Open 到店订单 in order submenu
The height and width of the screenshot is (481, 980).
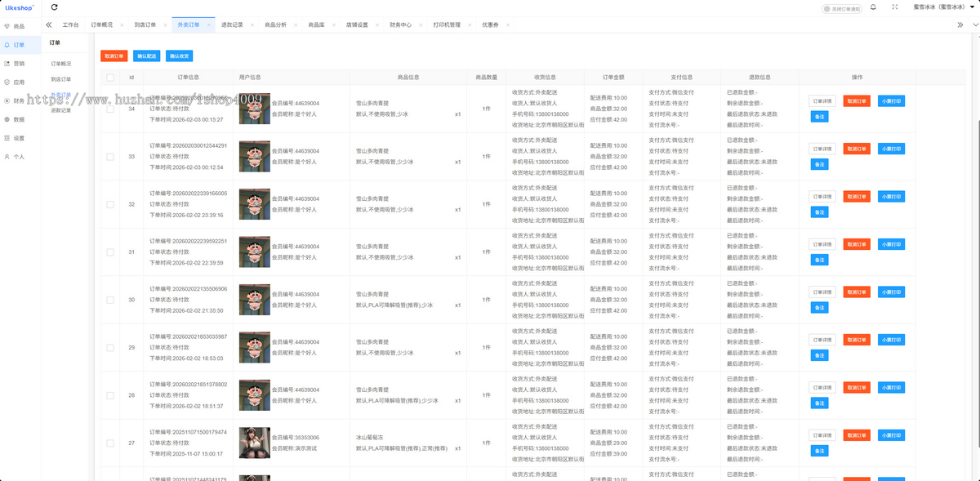pyautogui.click(x=61, y=79)
